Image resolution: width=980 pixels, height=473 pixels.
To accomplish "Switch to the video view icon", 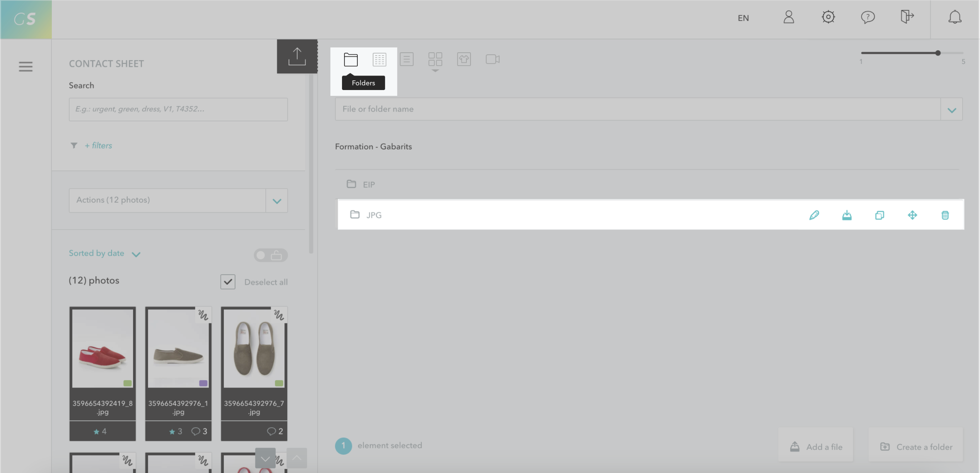I will [x=492, y=59].
